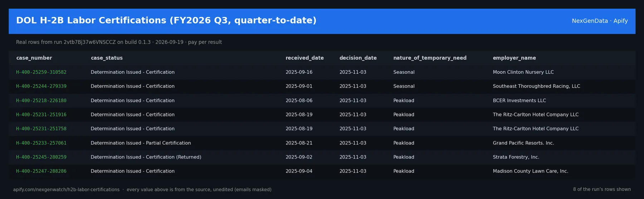
Task: Open case number H-400-25247-288286
Action: pyautogui.click(x=41, y=171)
